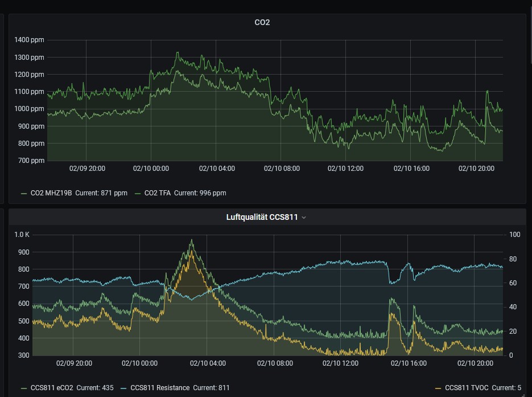Click the 1400 ppm axis label
This screenshot has height=397, width=532.
pyautogui.click(x=29, y=40)
